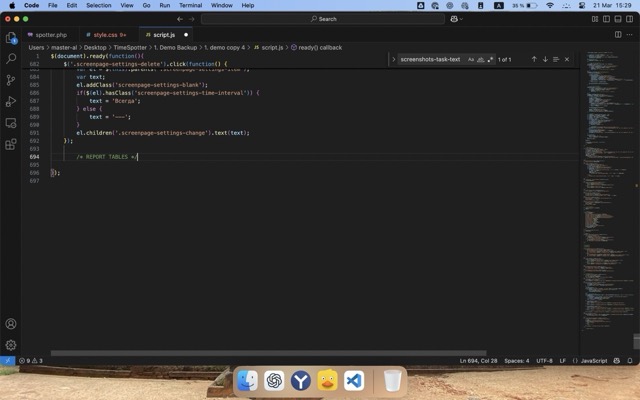Open the Copilot chat dropdown
Screen dimensions: 640x400
tap(459, 18)
